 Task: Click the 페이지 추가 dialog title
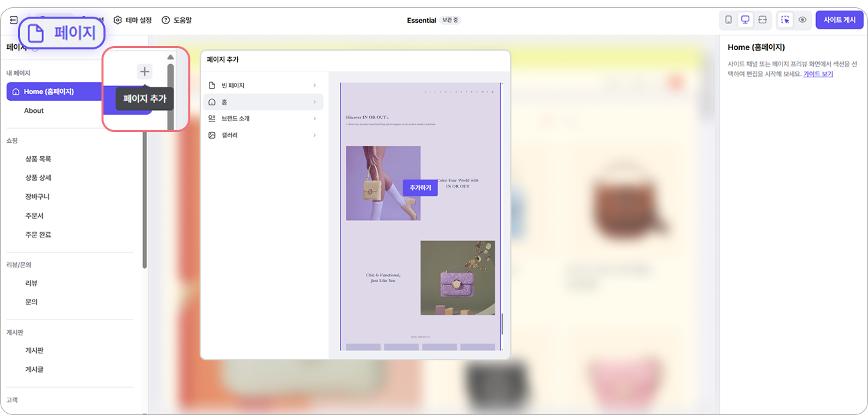[x=222, y=59]
